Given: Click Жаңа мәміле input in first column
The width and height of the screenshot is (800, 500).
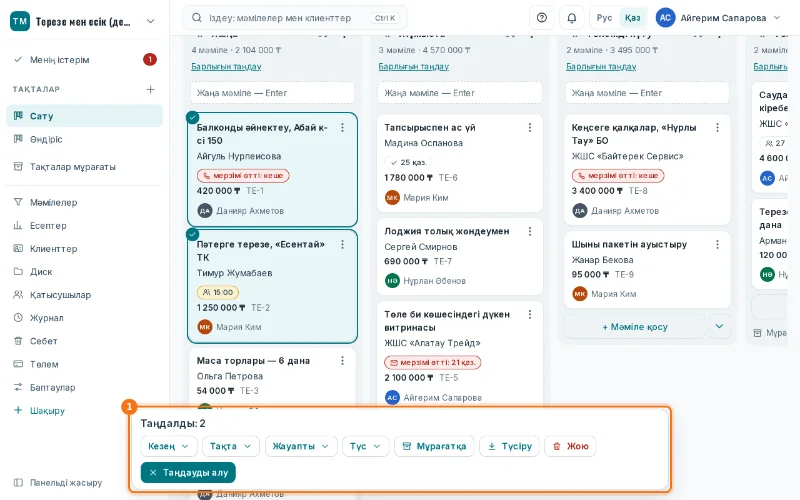Looking at the screenshot, I should [x=272, y=93].
